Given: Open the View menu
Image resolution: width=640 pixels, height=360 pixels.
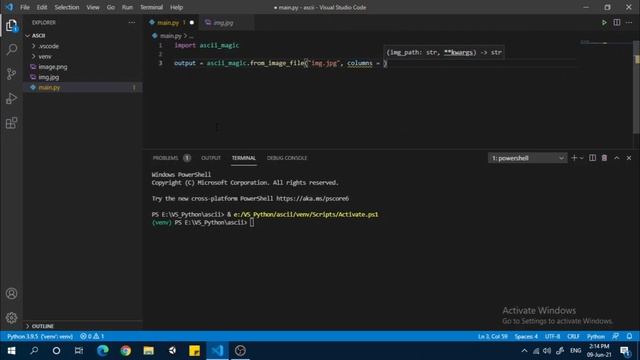Looking at the screenshot, I should pyautogui.click(x=93, y=7).
